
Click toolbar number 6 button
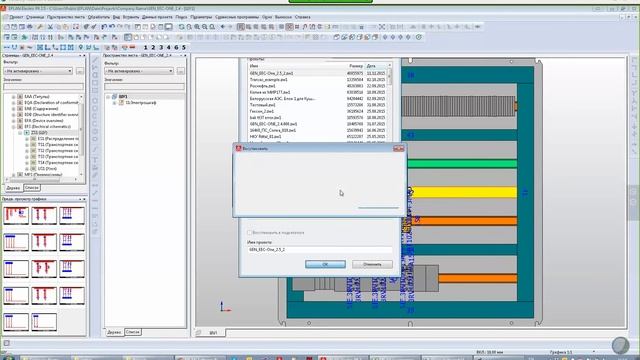(176, 47)
